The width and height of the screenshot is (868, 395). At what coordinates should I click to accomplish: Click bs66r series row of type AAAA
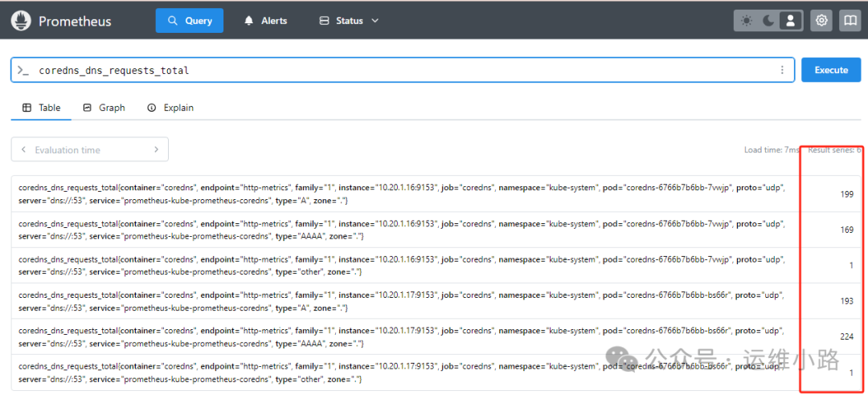point(436,336)
